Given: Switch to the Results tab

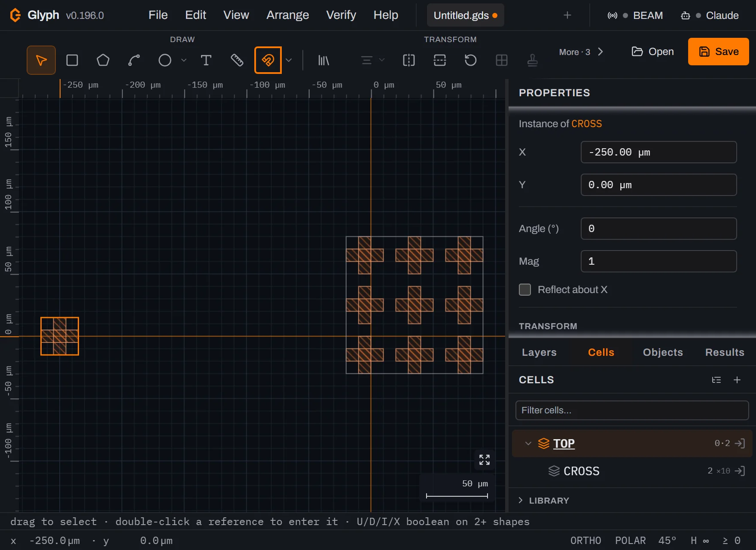Looking at the screenshot, I should pyautogui.click(x=725, y=352).
